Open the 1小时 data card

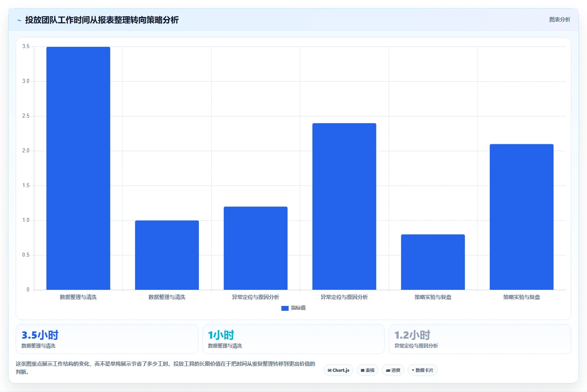pyautogui.click(x=293, y=339)
